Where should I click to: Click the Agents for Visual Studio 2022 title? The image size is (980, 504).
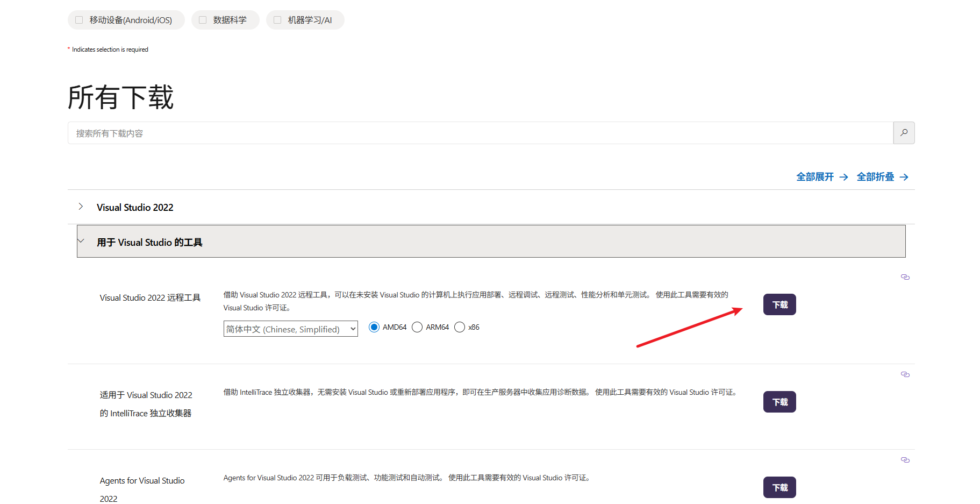142,489
